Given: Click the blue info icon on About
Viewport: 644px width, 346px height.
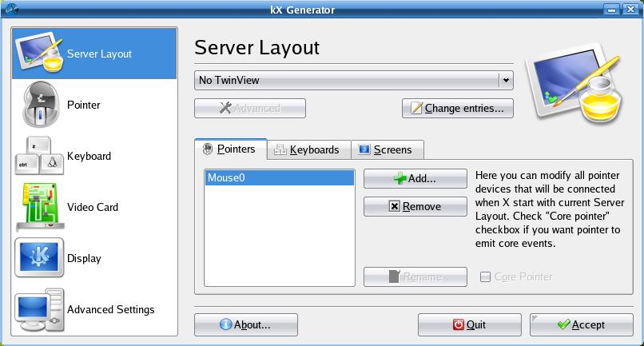Looking at the screenshot, I should (226, 324).
